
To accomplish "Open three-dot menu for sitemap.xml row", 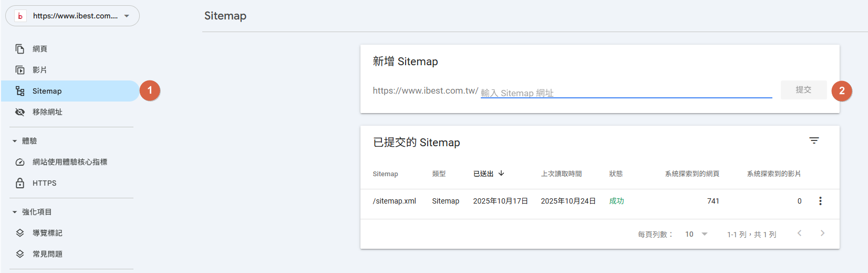I will [820, 201].
